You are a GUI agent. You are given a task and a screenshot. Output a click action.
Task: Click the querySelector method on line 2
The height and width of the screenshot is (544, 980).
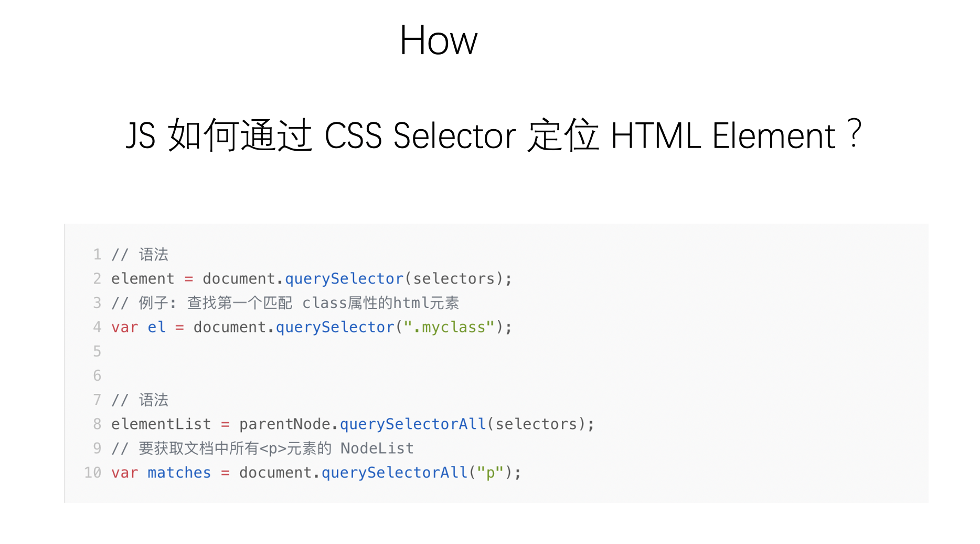(345, 279)
